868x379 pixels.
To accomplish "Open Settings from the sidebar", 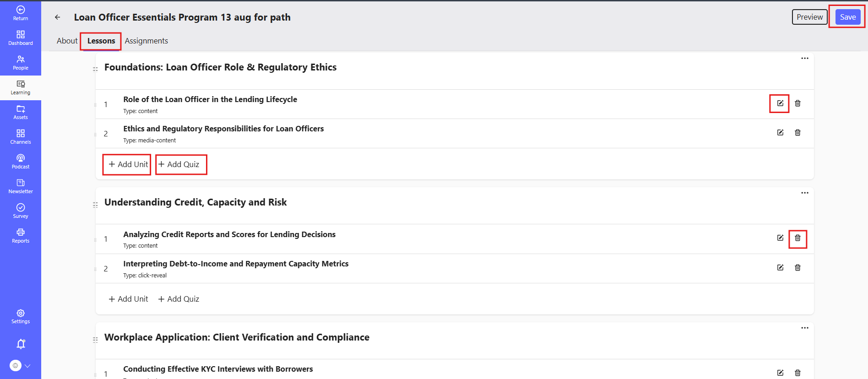I will tap(21, 316).
